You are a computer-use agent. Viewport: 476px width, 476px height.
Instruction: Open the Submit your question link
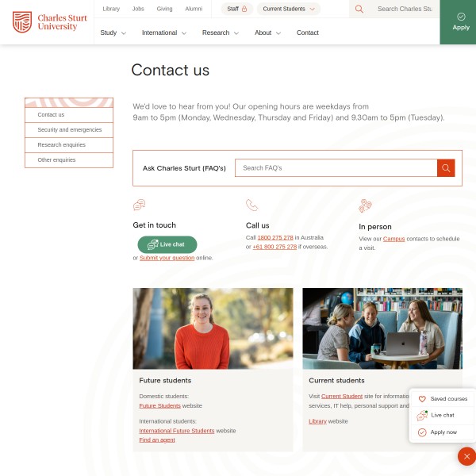click(x=167, y=258)
